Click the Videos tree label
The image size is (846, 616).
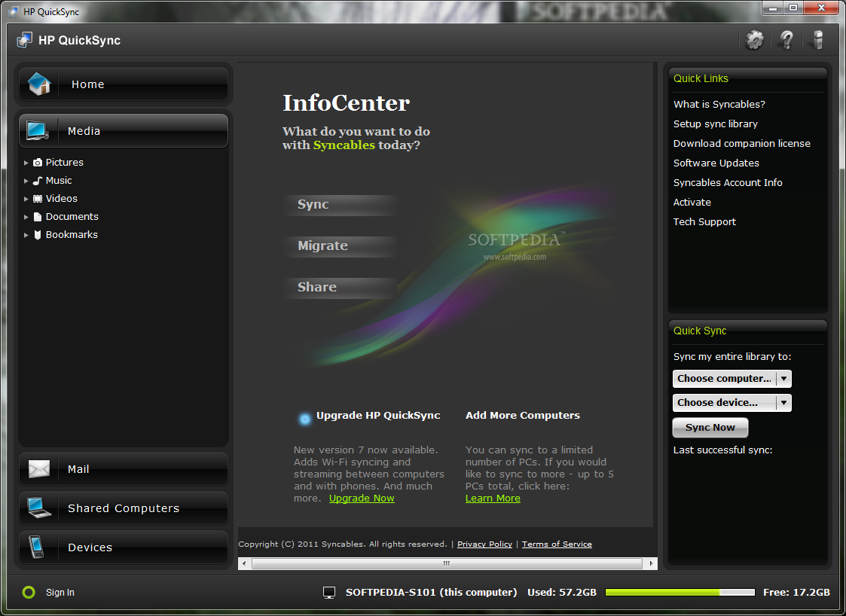point(62,199)
